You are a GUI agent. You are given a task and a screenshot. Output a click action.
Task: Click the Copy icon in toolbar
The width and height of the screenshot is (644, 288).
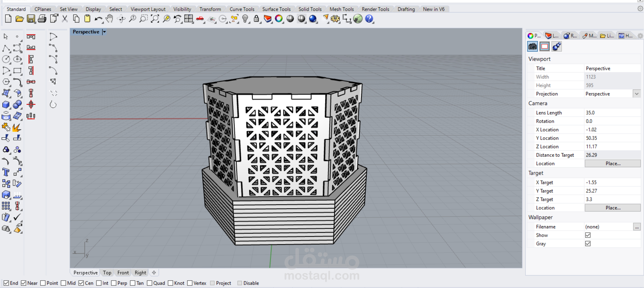pyautogui.click(x=76, y=19)
